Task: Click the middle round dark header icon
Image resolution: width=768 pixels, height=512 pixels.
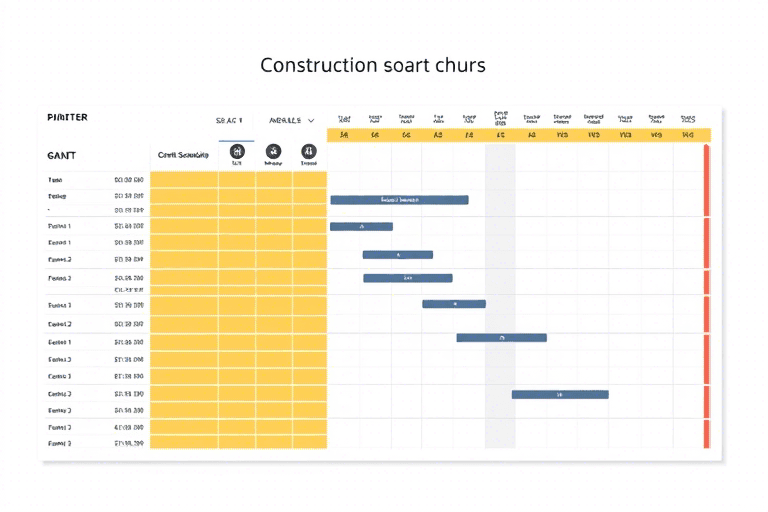Action: coord(273,152)
